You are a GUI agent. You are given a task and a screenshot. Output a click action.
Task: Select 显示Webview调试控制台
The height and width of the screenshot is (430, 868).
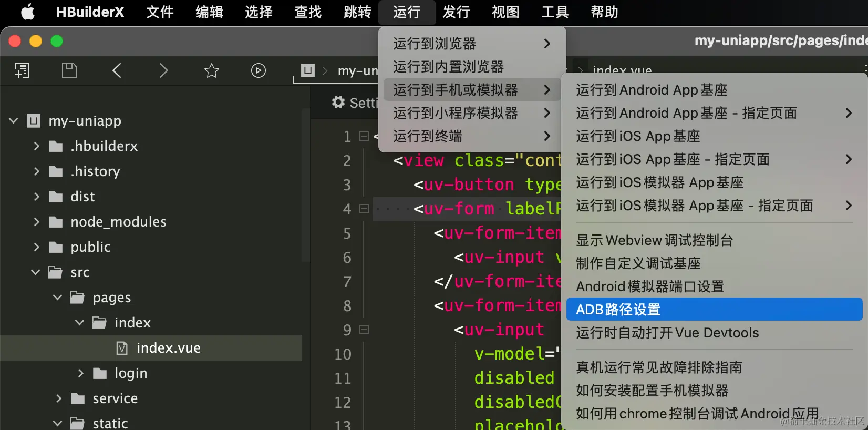tap(715, 240)
